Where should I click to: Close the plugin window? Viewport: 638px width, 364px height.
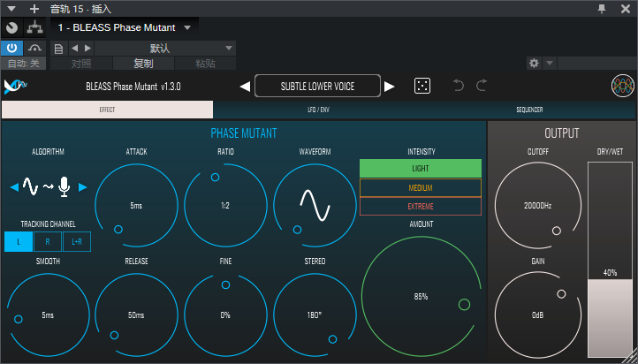[x=626, y=9]
